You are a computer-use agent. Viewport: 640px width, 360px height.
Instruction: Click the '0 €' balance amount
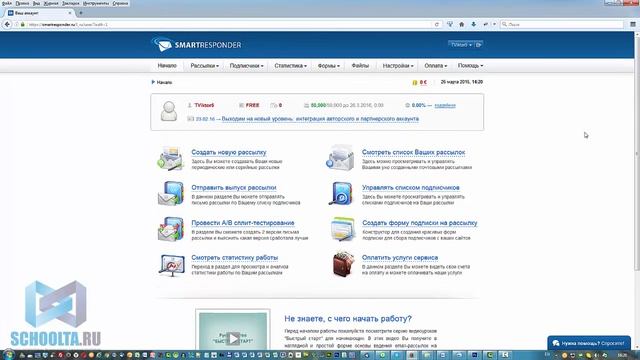[423, 82]
